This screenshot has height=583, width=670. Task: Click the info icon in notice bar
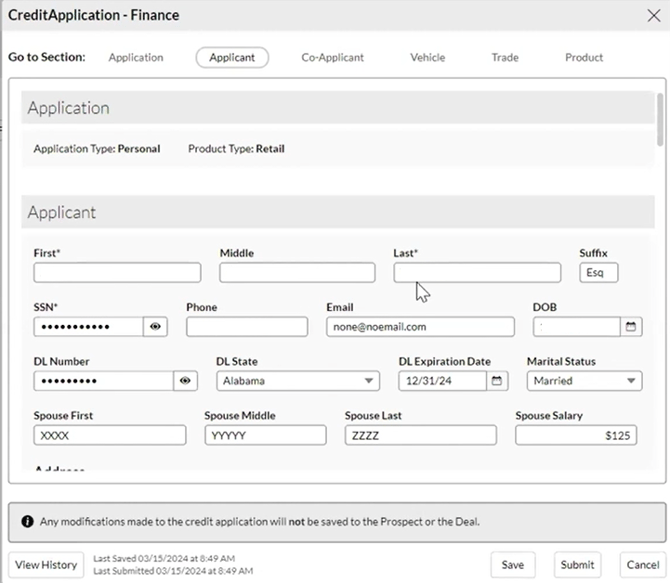pyautogui.click(x=26, y=521)
